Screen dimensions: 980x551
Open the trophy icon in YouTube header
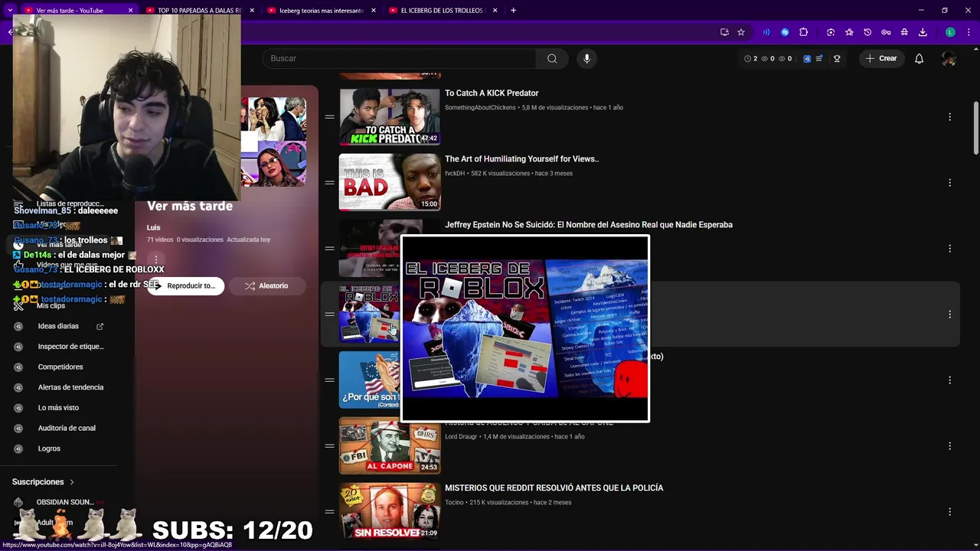tap(837, 58)
